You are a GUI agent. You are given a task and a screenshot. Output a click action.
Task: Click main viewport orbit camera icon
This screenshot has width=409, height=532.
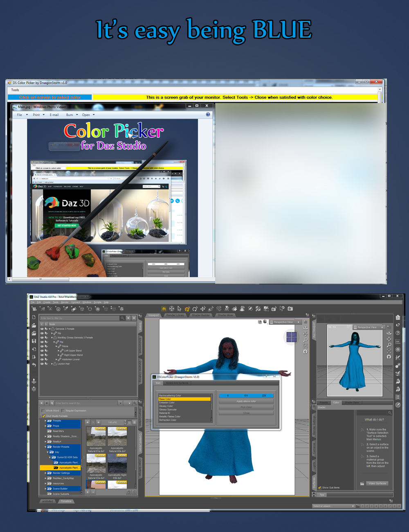(305, 328)
